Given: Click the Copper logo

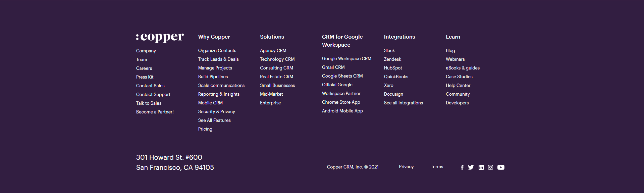Looking at the screenshot, I should pos(160,37).
